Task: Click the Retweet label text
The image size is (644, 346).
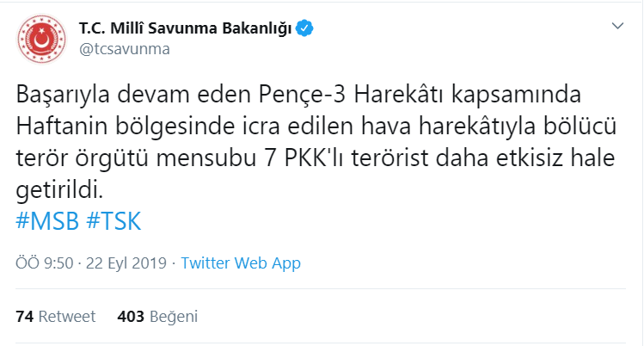Action: (x=67, y=317)
